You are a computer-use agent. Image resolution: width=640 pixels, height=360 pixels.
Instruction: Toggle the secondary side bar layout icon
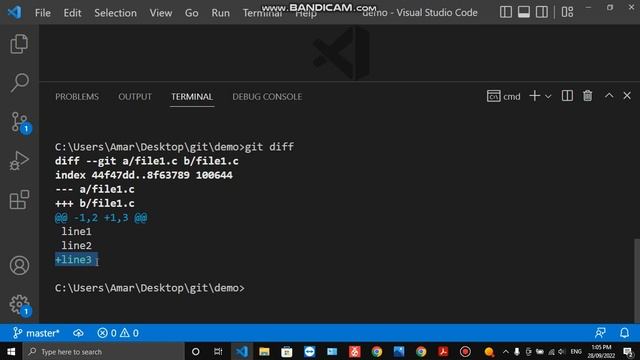(x=542, y=12)
